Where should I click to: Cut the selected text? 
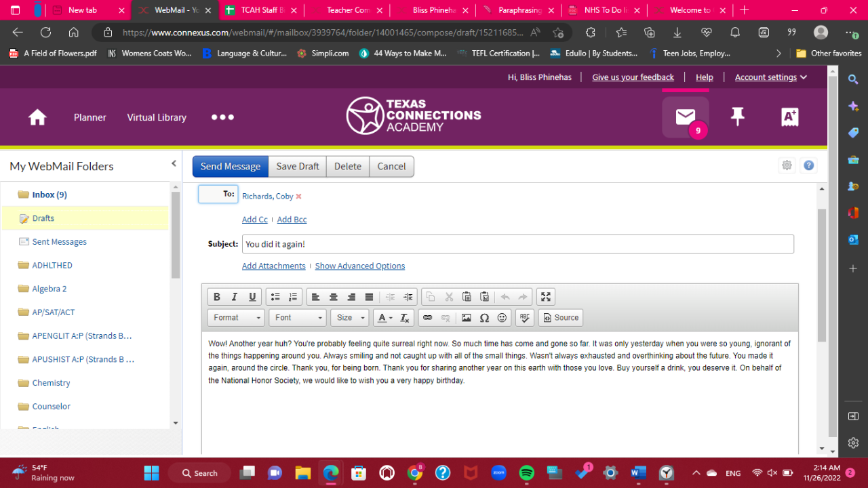coord(449,297)
